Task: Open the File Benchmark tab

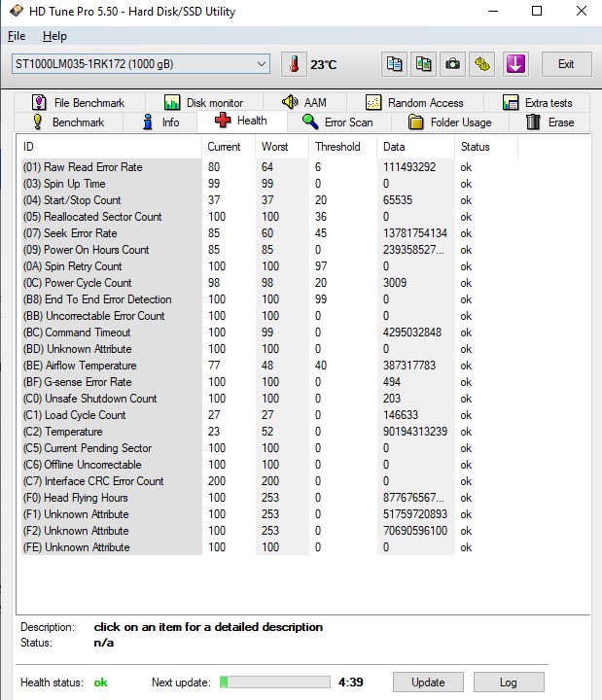Action: [79, 103]
